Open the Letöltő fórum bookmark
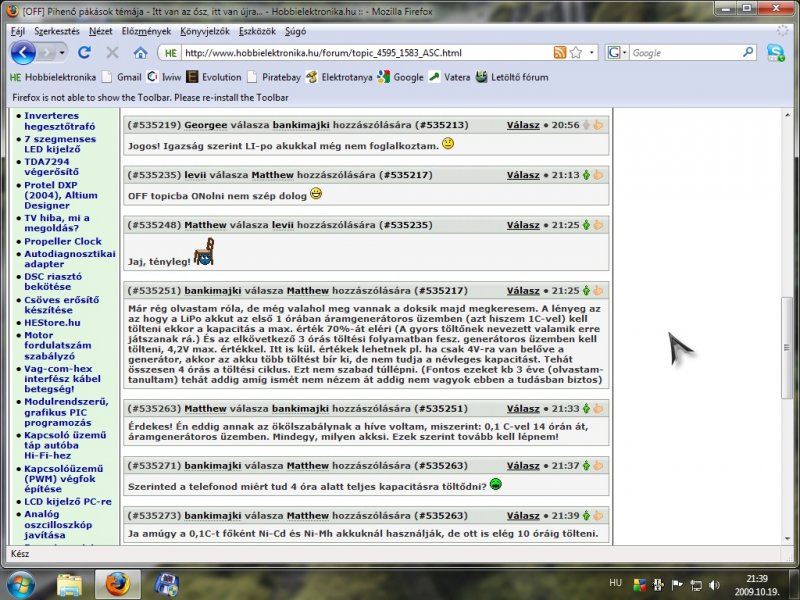This screenshot has width=800, height=600. pyautogui.click(x=512, y=77)
